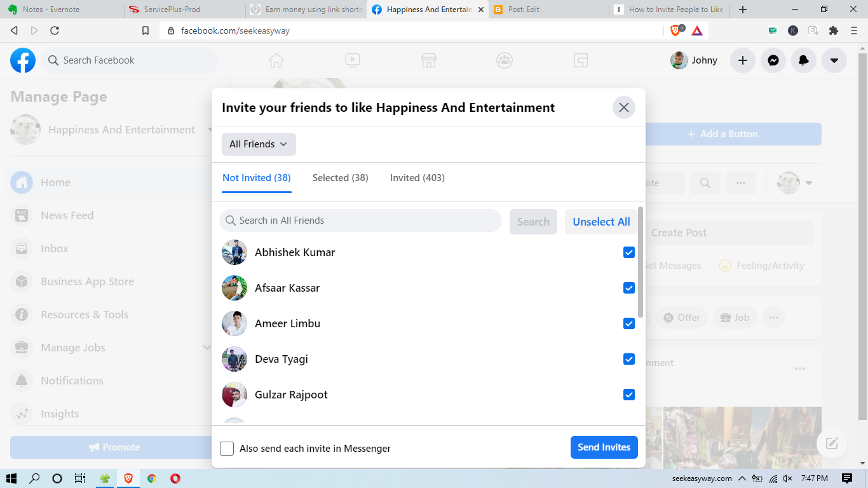
Task: Click Deva Tyagi's profile picture
Action: [x=234, y=359]
